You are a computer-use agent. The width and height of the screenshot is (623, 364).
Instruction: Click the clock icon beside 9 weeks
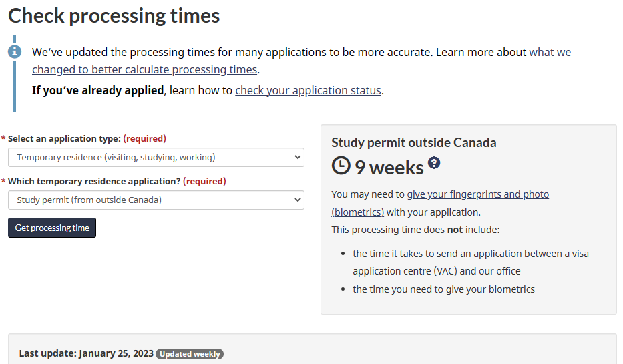click(x=341, y=166)
